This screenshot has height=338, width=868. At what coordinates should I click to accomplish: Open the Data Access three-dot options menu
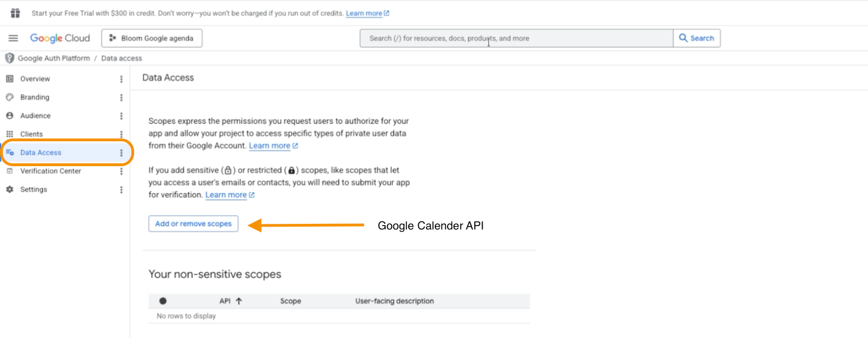pos(121,153)
